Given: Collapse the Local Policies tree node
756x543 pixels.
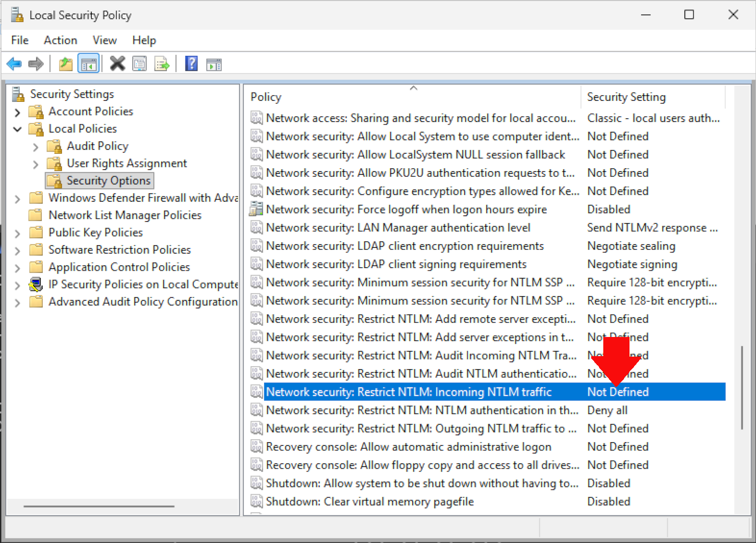Looking at the screenshot, I should pos(18,129).
